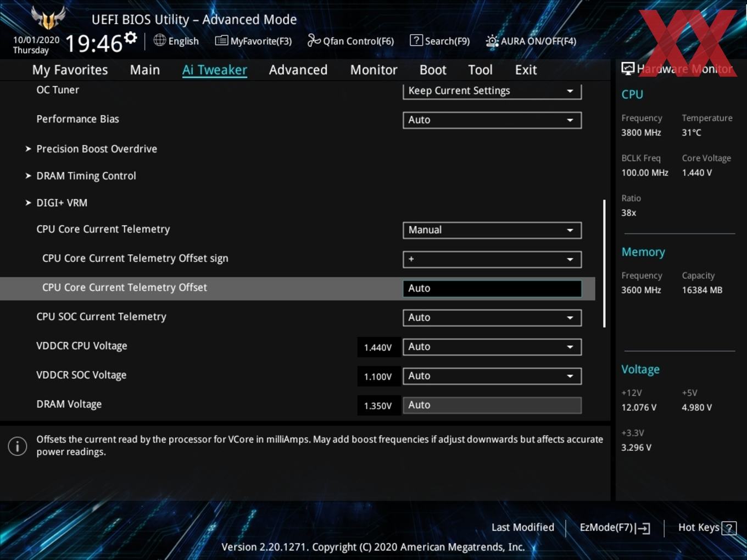Switch to the Main tab
This screenshot has width=747, height=560.
(x=145, y=70)
